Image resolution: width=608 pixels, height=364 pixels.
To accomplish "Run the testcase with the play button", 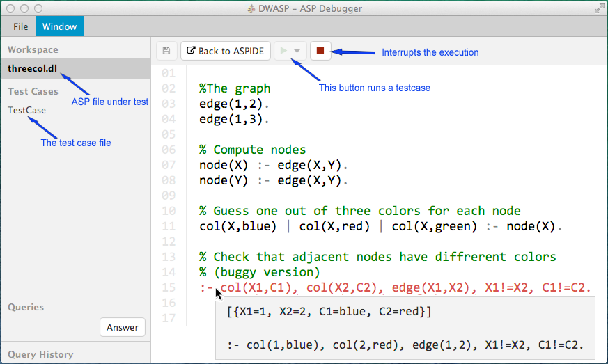I will 283,51.
